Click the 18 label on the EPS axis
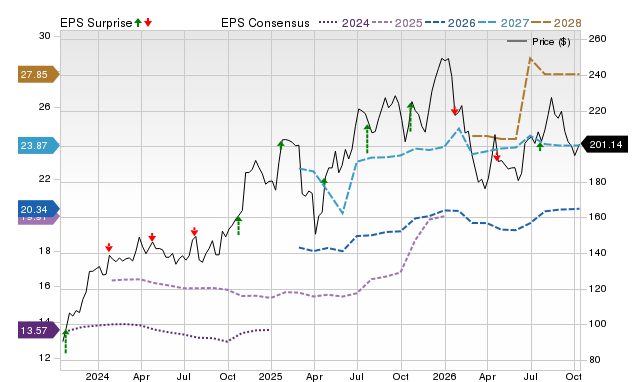The image size is (640, 382). tap(44, 251)
